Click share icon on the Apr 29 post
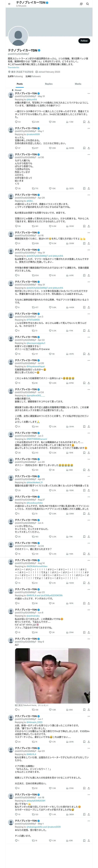The width and height of the screenshot is (98, 868). tap(89, 226)
